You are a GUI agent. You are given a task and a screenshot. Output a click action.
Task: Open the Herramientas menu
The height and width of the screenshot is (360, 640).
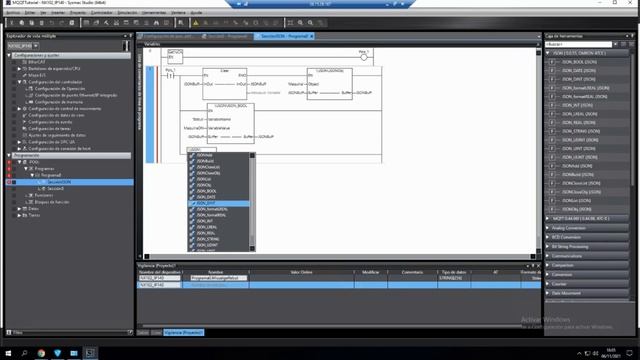[154, 13]
